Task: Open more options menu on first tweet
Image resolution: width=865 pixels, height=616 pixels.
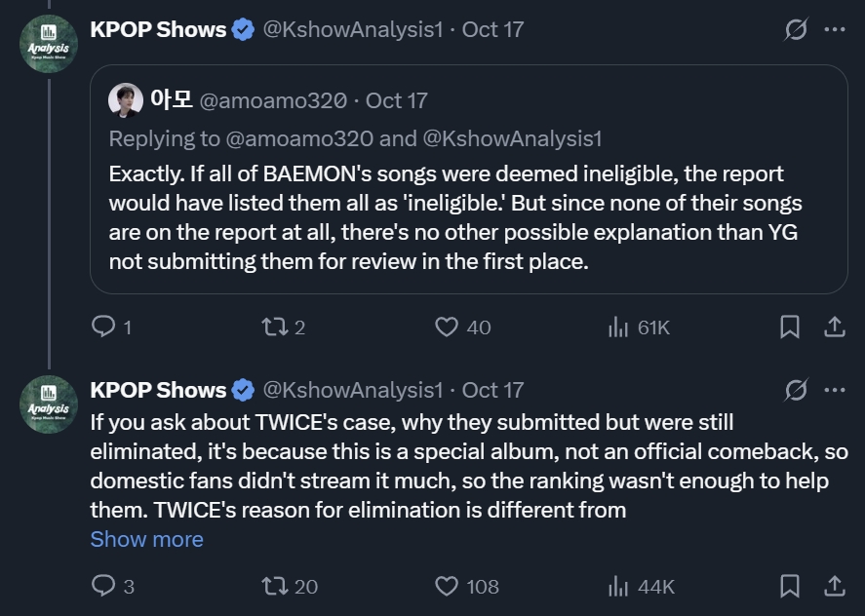Action: point(834,29)
